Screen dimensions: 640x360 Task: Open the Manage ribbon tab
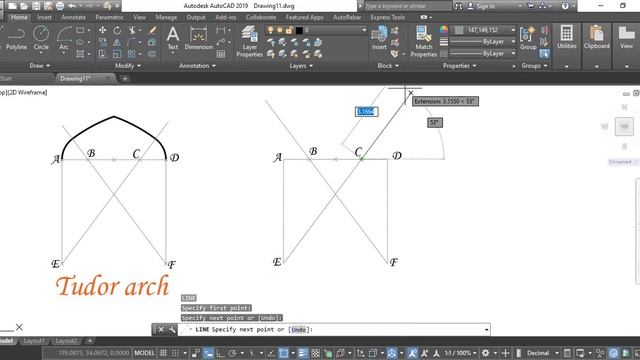166,18
